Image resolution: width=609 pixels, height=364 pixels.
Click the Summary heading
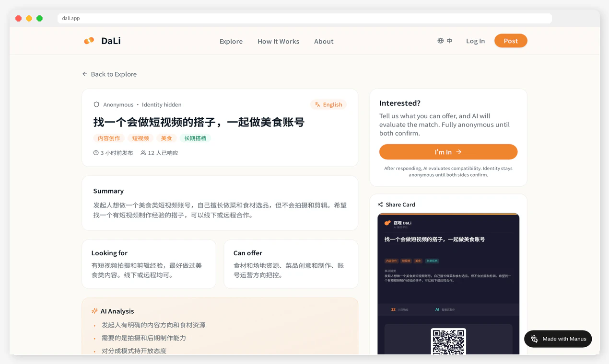(108, 191)
